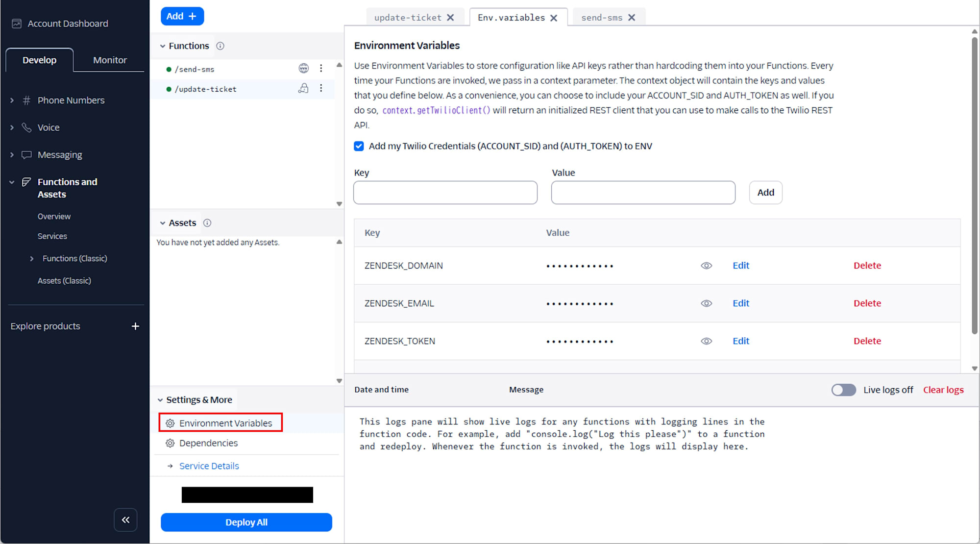
Task: Toggle the Live logs switch on
Action: point(843,390)
